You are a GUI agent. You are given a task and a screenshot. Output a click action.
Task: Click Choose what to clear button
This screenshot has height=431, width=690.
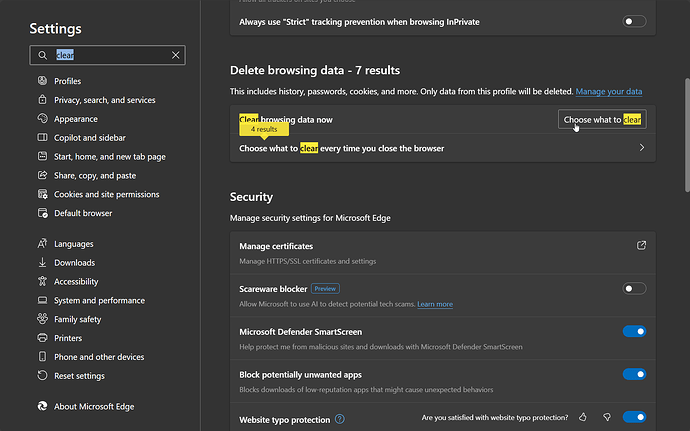[602, 120]
